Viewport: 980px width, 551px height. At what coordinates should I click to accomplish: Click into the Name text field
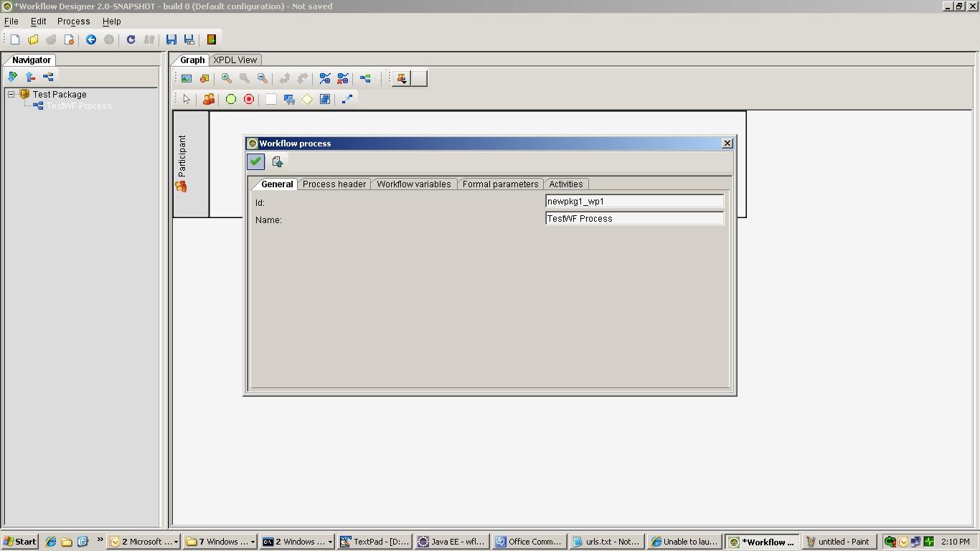point(634,219)
